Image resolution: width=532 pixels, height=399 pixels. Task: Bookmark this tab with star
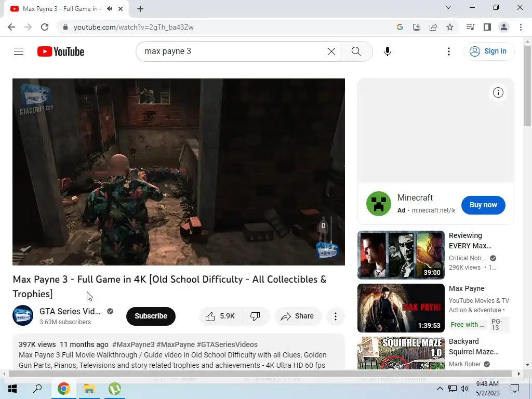[450, 27]
